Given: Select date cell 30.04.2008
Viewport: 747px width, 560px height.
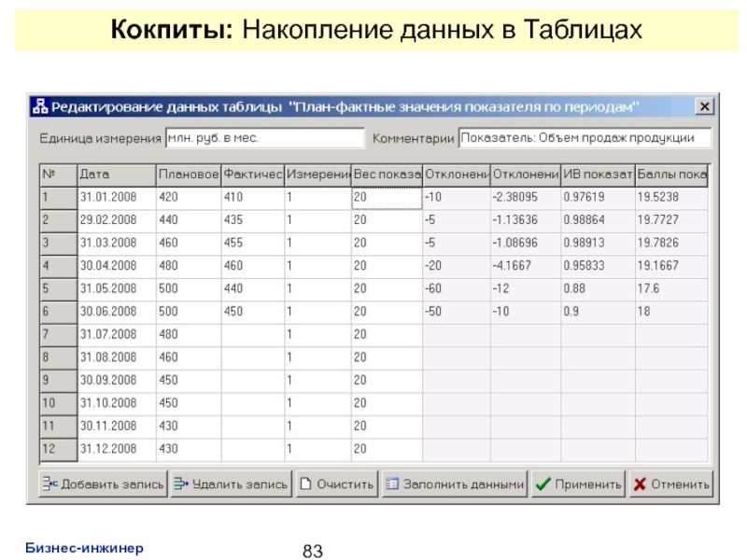Looking at the screenshot, I should coord(117,266).
